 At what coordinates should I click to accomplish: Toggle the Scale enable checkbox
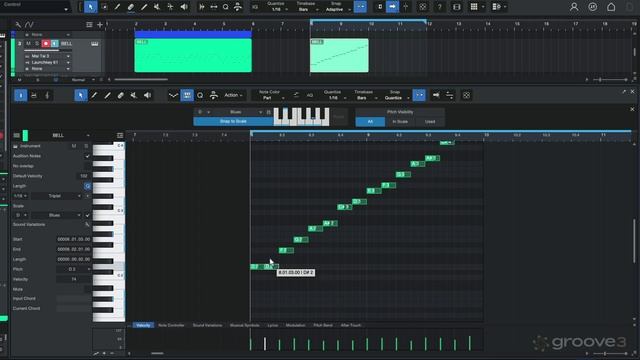tap(87, 215)
